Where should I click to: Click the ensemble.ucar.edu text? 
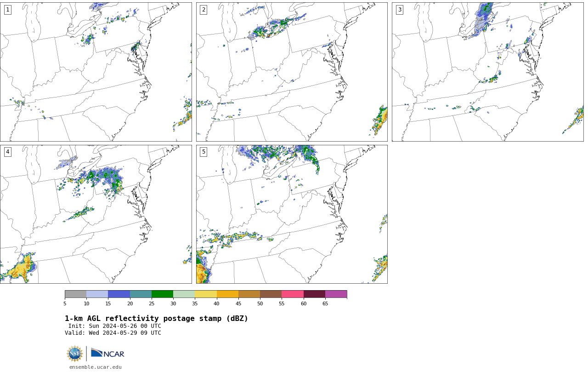pos(95,367)
